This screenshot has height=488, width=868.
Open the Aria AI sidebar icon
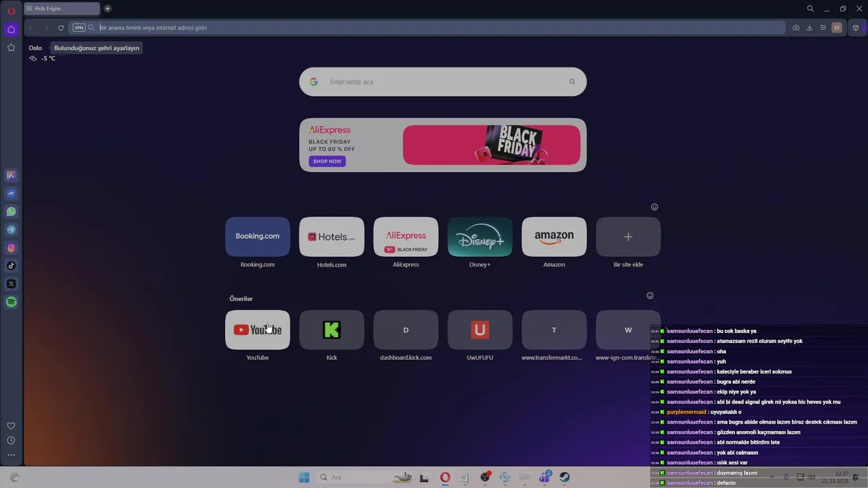11,176
